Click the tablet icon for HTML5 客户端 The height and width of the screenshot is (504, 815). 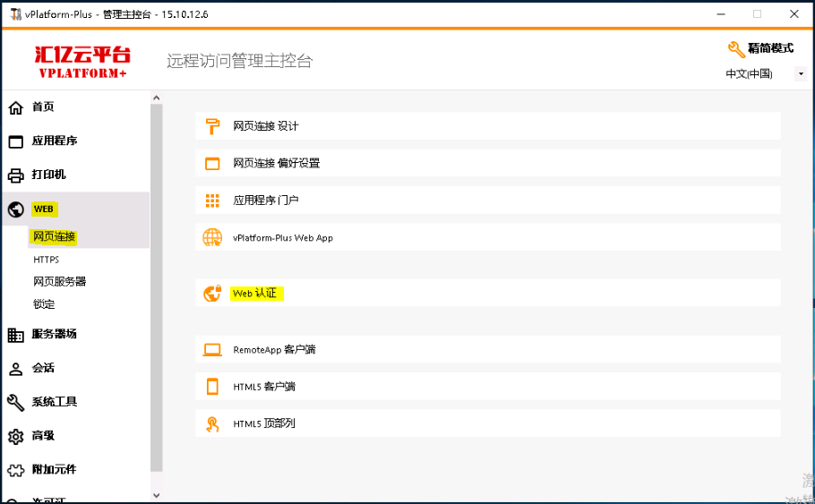[x=212, y=387]
